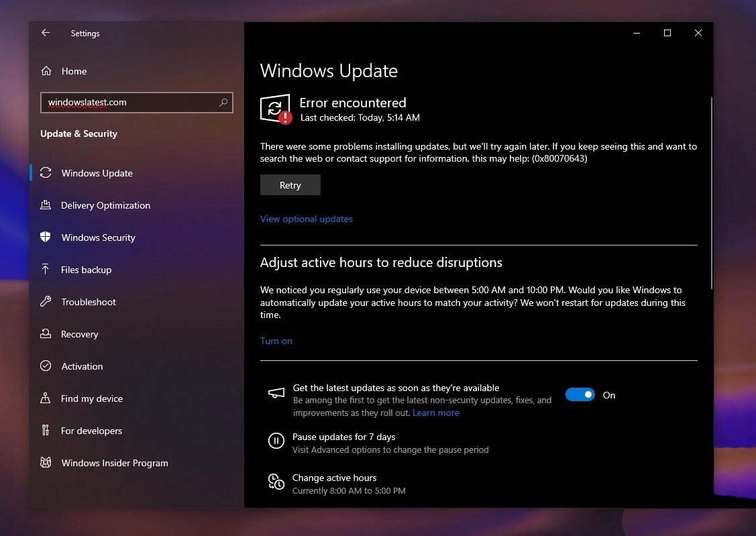Open Windows Insider Program settings
This screenshot has height=536, width=756.
[x=115, y=464]
